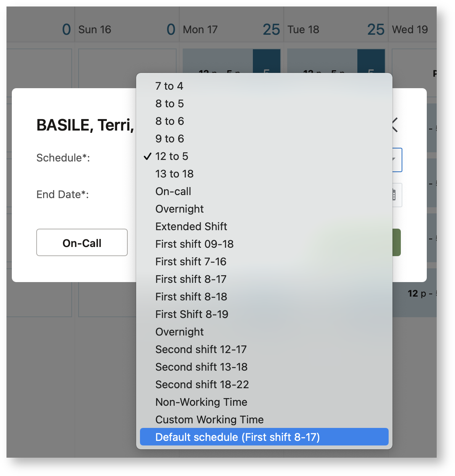
Task: Select Default schedule (First shift 8-17)
Action: point(238,437)
